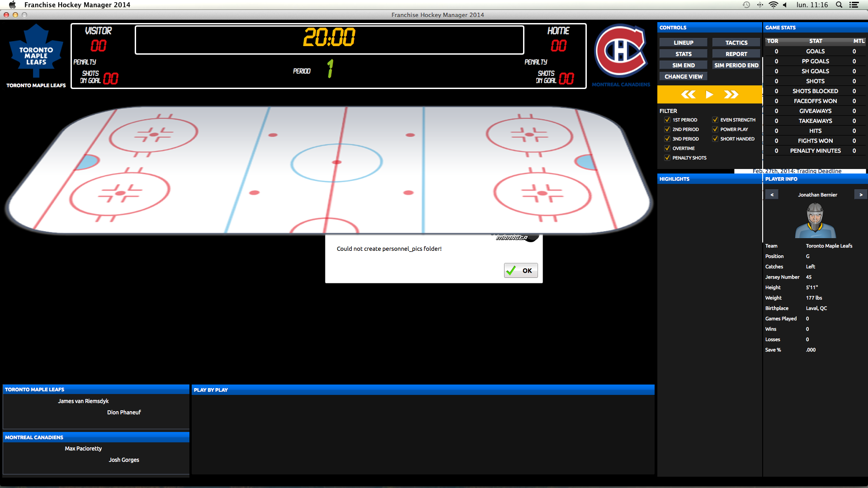Show next player with right arrow
Image resolution: width=868 pixels, height=488 pixels.
coord(861,195)
